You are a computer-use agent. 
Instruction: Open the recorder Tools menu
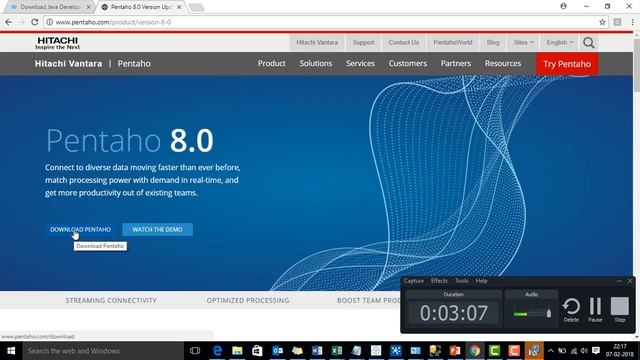click(462, 281)
